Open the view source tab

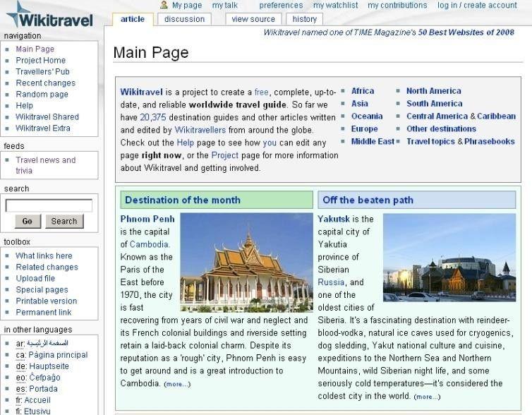pyautogui.click(x=253, y=19)
